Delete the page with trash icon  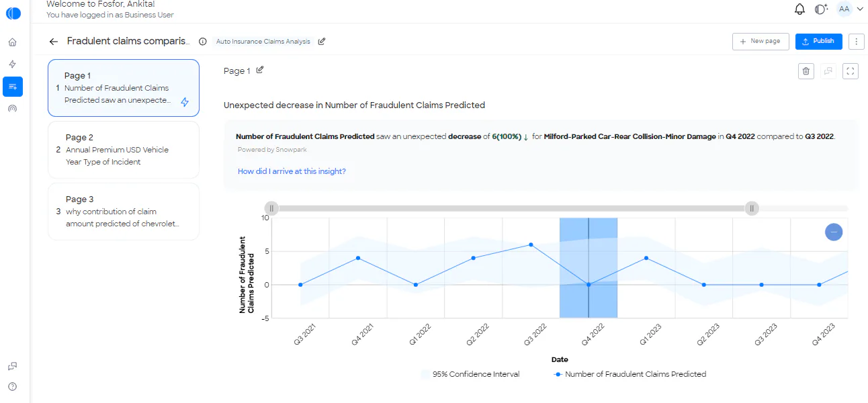(x=806, y=71)
